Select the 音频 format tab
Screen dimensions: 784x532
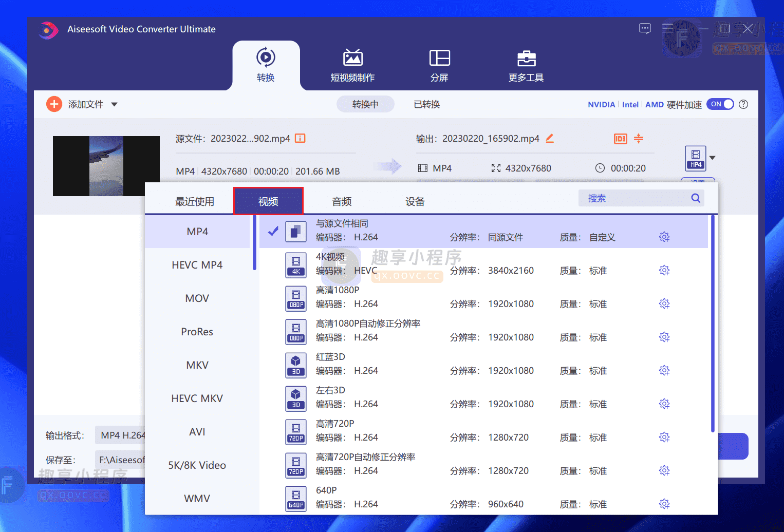tap(342, 201)
